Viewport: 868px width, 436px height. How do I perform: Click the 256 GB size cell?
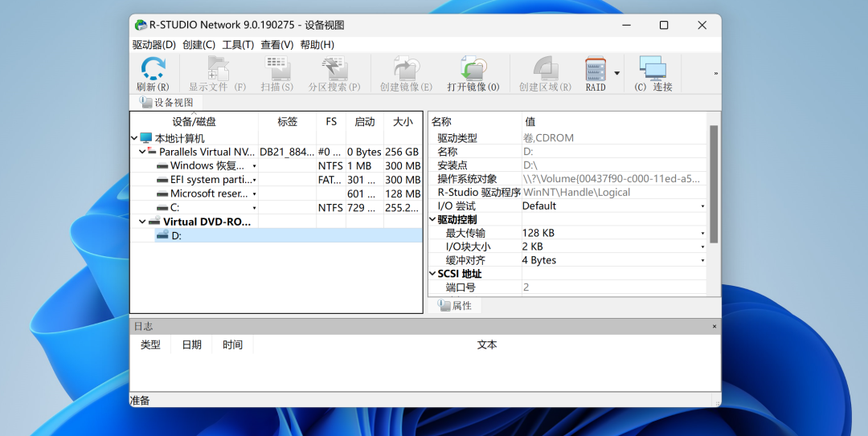pyautogui.click(x=402, y=152)
